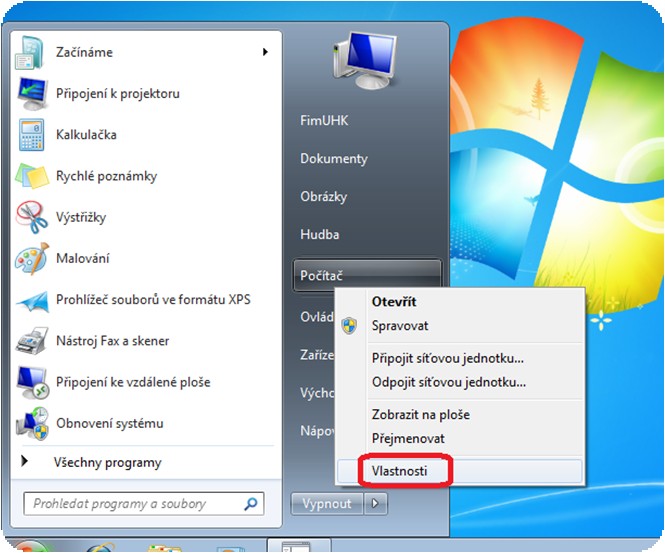Choose Připojit síťovou jednotku...
Viewport: 665px width, 553px height.
click(448, 358)
